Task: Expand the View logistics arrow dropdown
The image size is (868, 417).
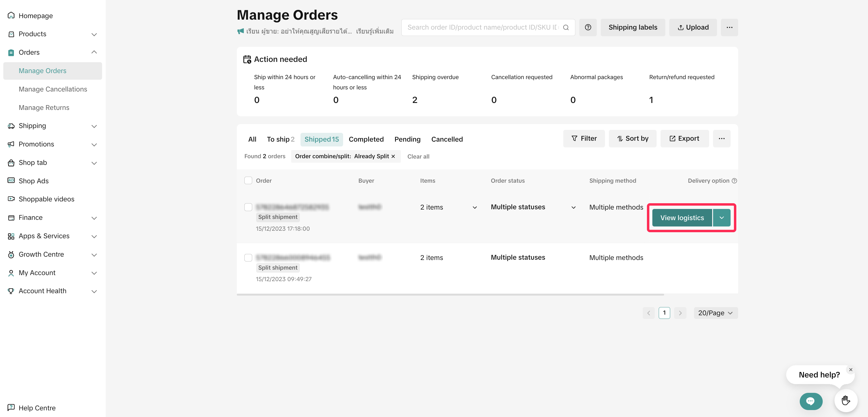Action: tap(722, 218)
